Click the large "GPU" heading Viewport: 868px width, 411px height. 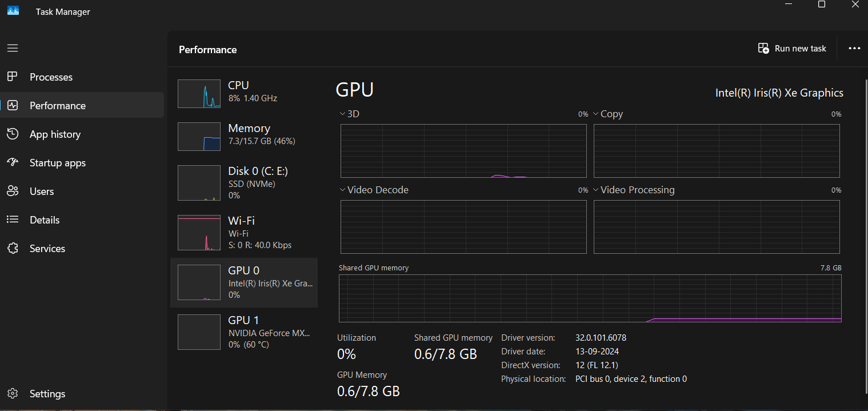click(x=355, y=90)
